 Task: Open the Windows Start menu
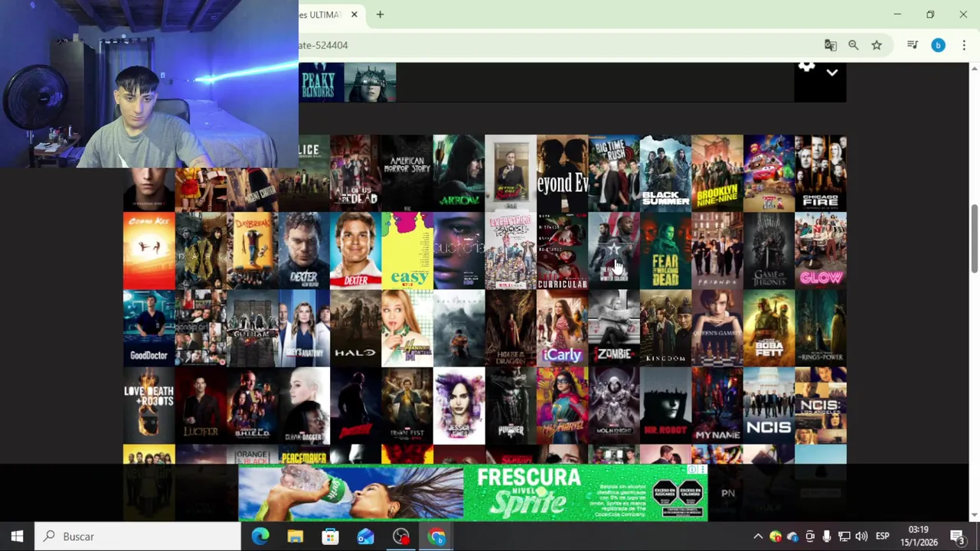(17, 536)
